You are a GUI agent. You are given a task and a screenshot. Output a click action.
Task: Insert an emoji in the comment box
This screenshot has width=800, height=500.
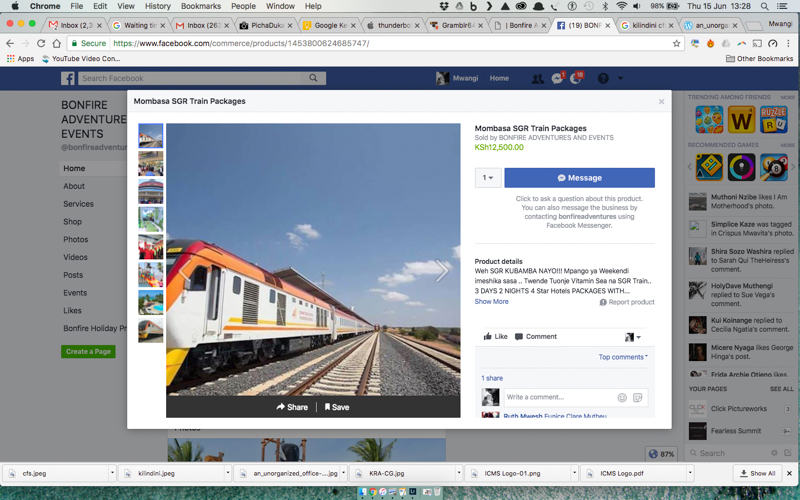coord(622,397)
